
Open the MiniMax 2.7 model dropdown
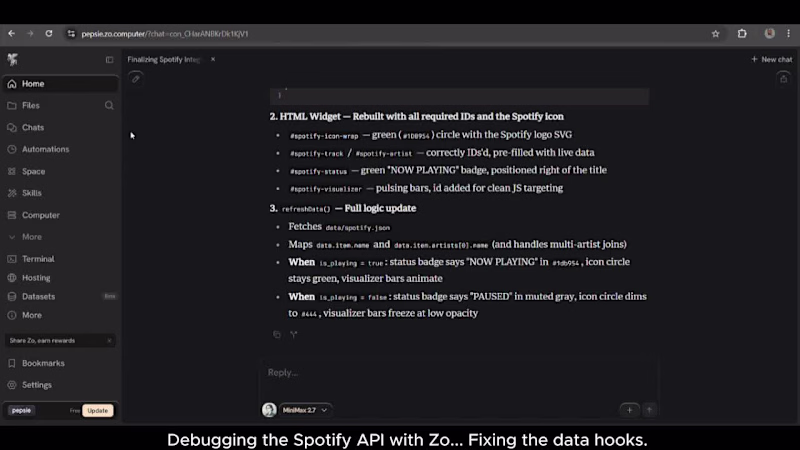pyautogui.click(x=305, y=410)
